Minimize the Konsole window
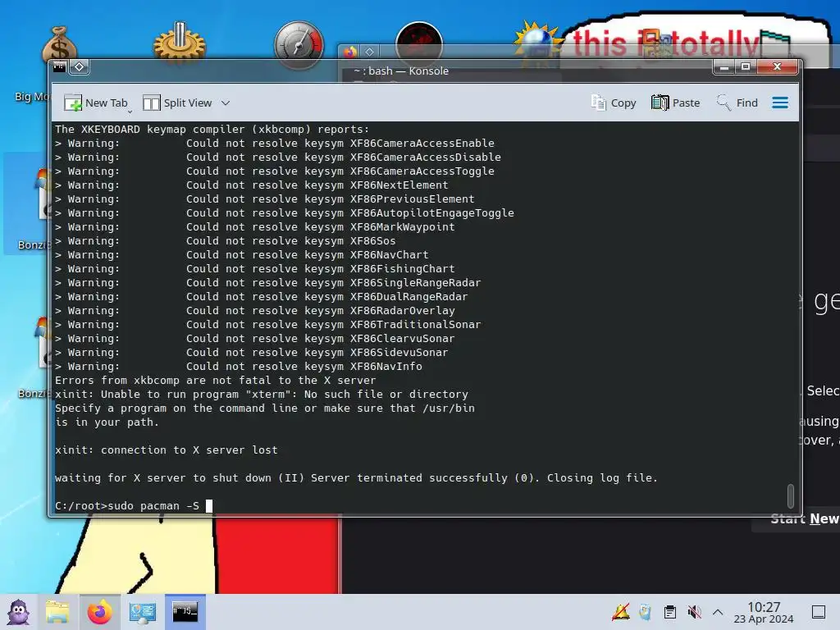 724,67
